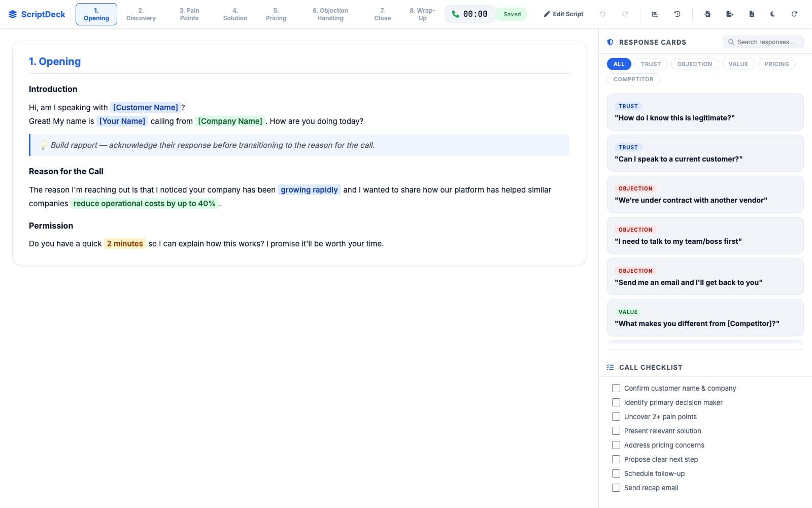Check Identify primary decision maker
The height and width of the screenshot is (508, 812).
[616, 402]
